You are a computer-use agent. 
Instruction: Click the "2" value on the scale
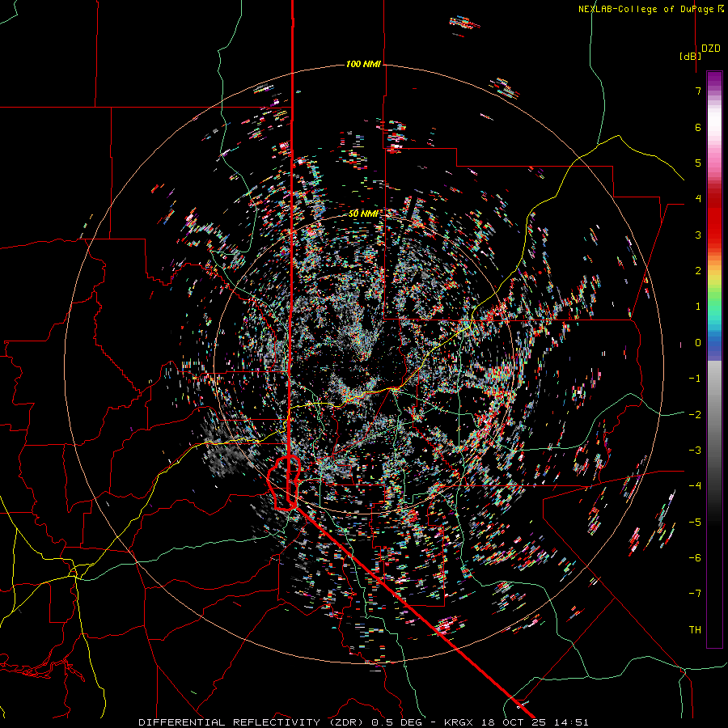click(x=698, y=271)
